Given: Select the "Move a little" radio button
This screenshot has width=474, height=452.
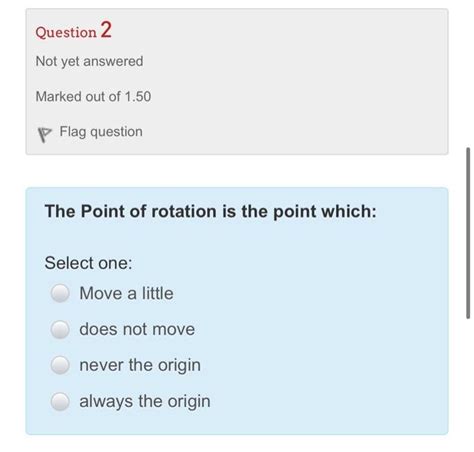Looking at the screenshot, I should pyautogui.click(x=60, y=293).
